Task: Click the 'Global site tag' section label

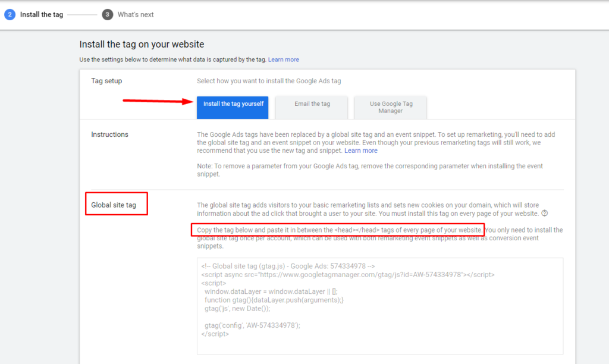Action: [114, 205]
